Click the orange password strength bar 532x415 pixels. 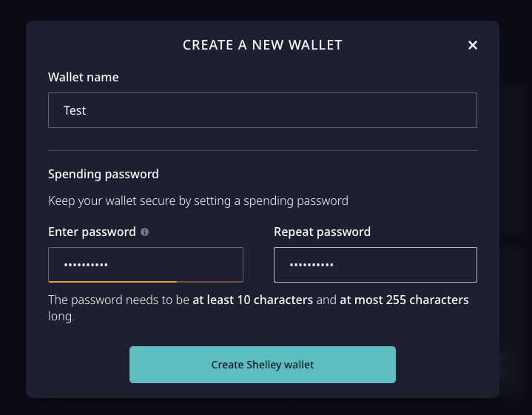point(112,281)
